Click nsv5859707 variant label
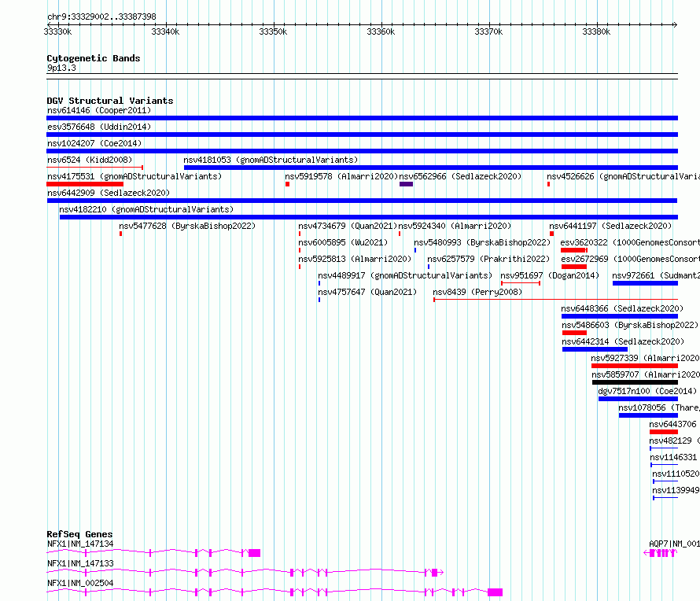700x601 pixels. [646, 374]
